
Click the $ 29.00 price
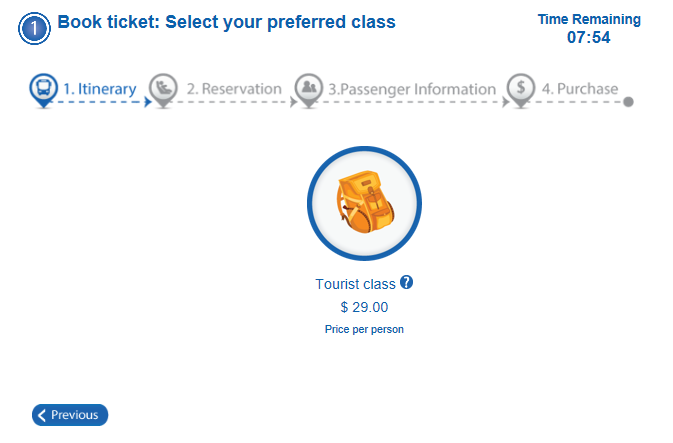point(364,307)
